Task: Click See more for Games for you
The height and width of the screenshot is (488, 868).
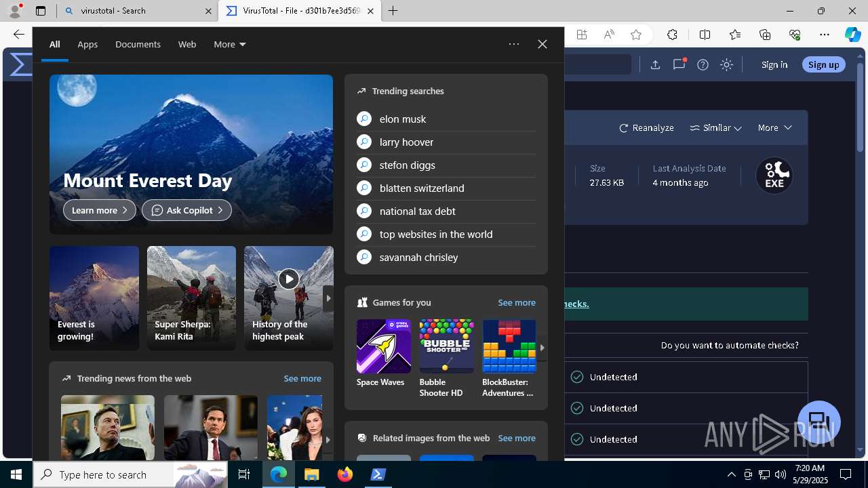Action: point(517,302)
